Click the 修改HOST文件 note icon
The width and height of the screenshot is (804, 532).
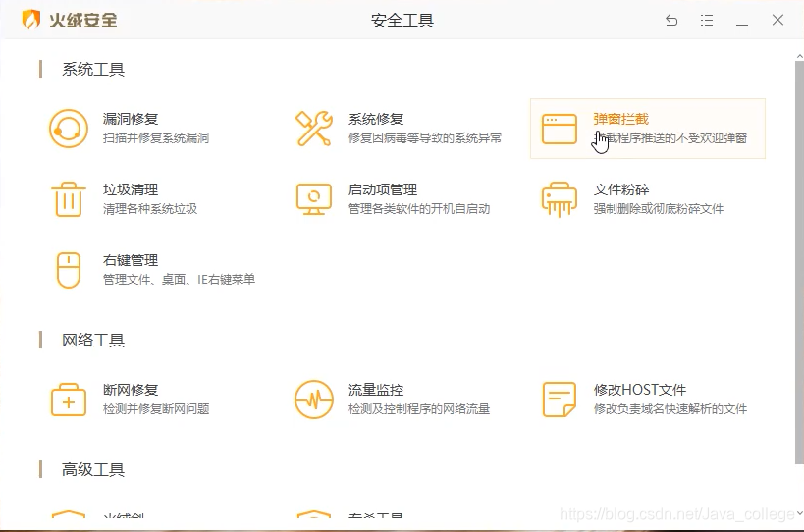point(560,399)
